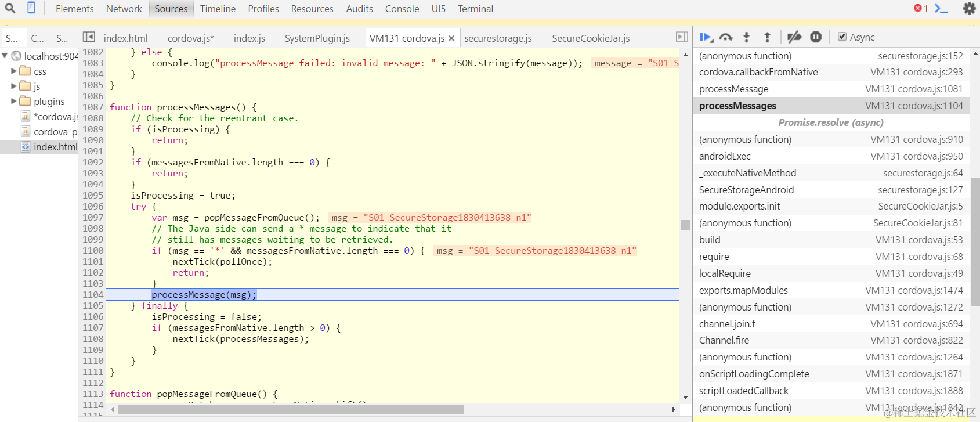Open the UI5 panel
The height and width of the screenshot is (422, 980).
click(439, 9)
